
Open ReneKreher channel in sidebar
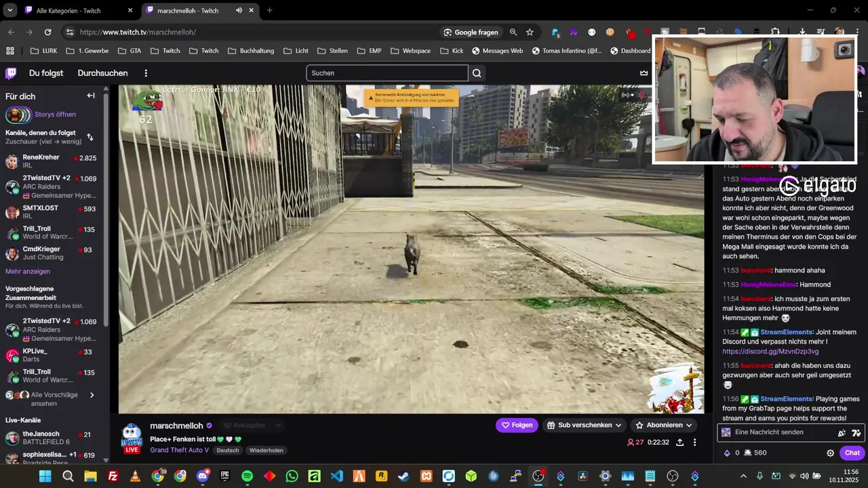(x=54, y=161)
